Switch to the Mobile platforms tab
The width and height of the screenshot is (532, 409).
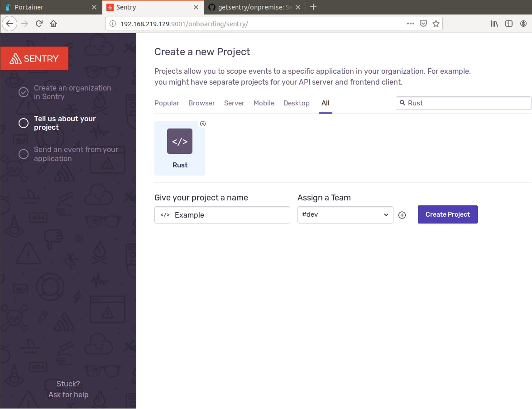coord(264,103)
